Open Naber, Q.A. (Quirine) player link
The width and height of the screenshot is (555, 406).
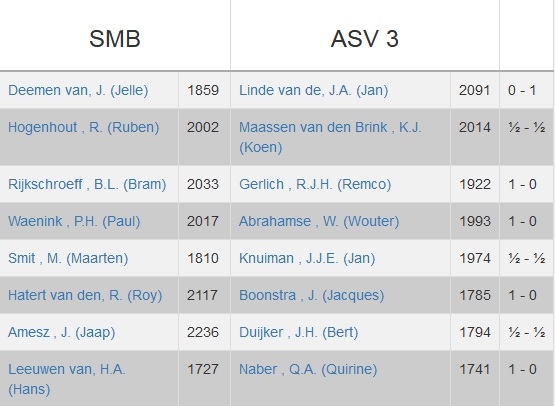coord(308,370)
